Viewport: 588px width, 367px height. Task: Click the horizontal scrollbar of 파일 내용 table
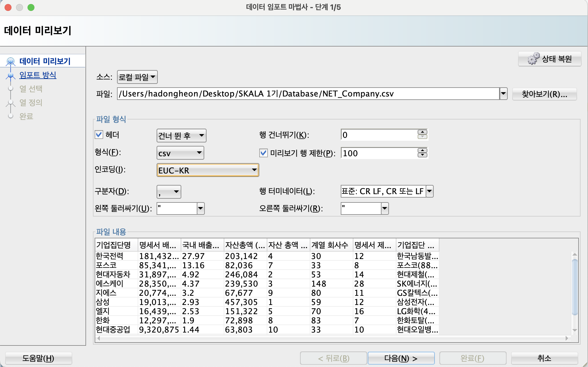(333, 338)
